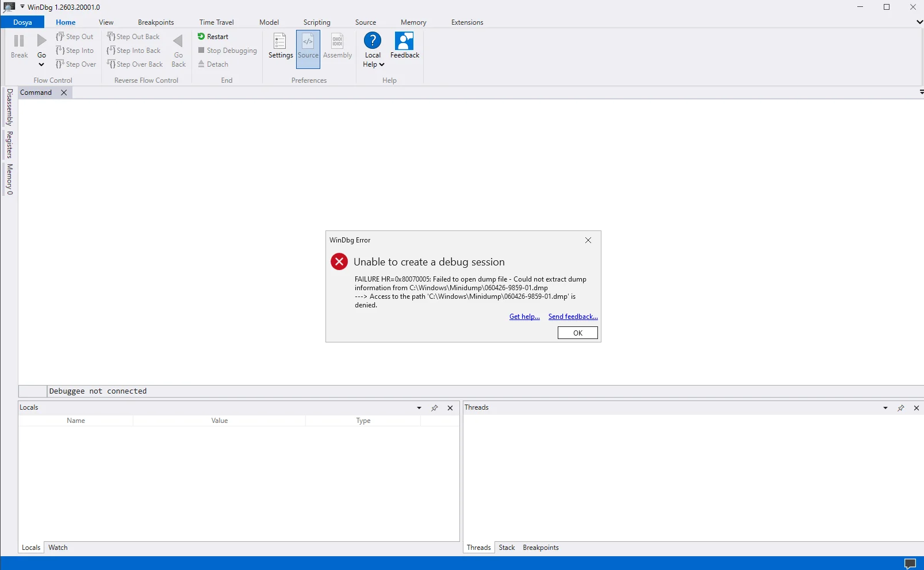Switch to the Watch bottom tab
This screenshot has height=570, width=924.
tap(58, 548)
